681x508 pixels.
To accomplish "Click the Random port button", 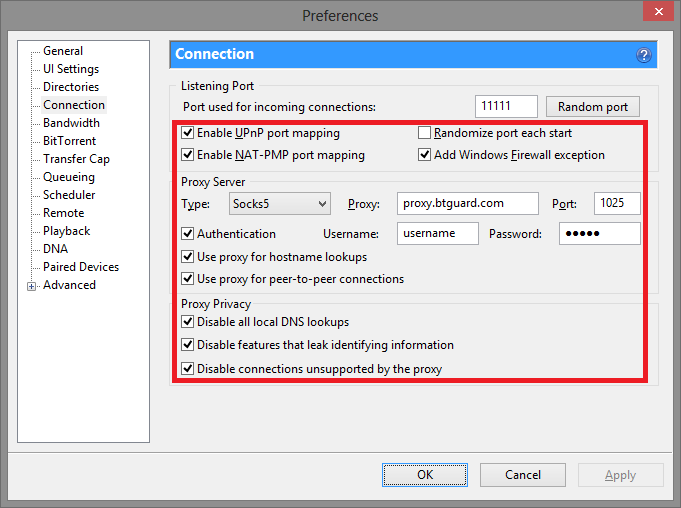I will tap(592, 107).
